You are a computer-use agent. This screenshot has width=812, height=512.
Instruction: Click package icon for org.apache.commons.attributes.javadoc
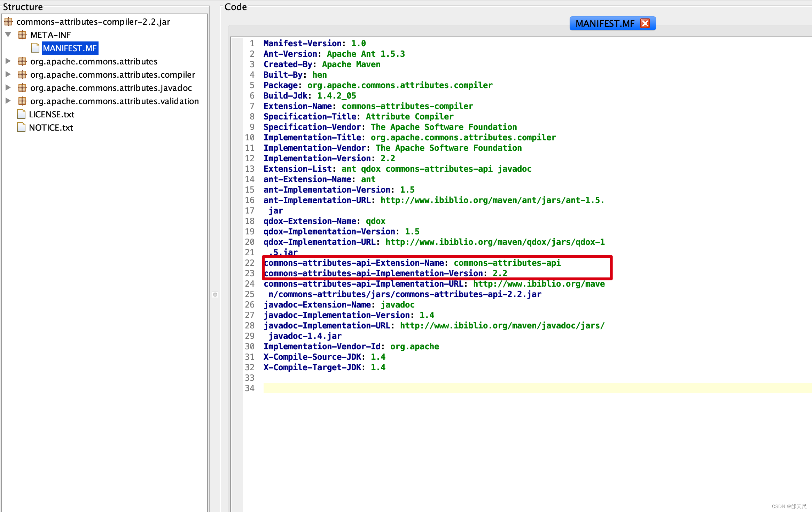coord(22,88)
